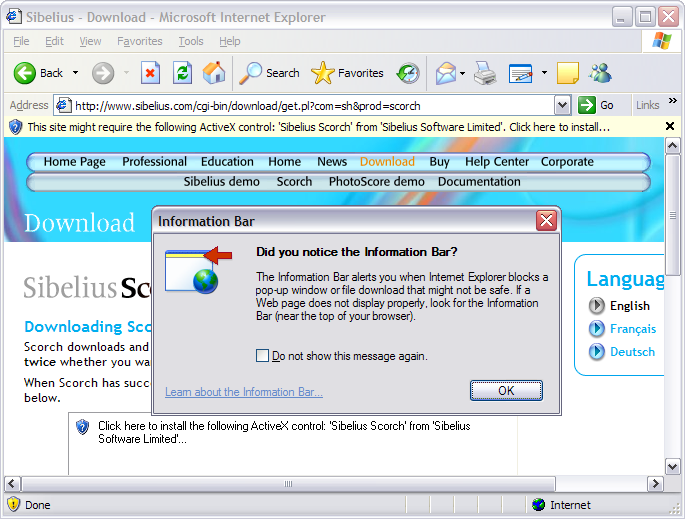Expand the address bar URL dropdown
This screenshot has height=519, width=685.
click(x=562, y=105)
